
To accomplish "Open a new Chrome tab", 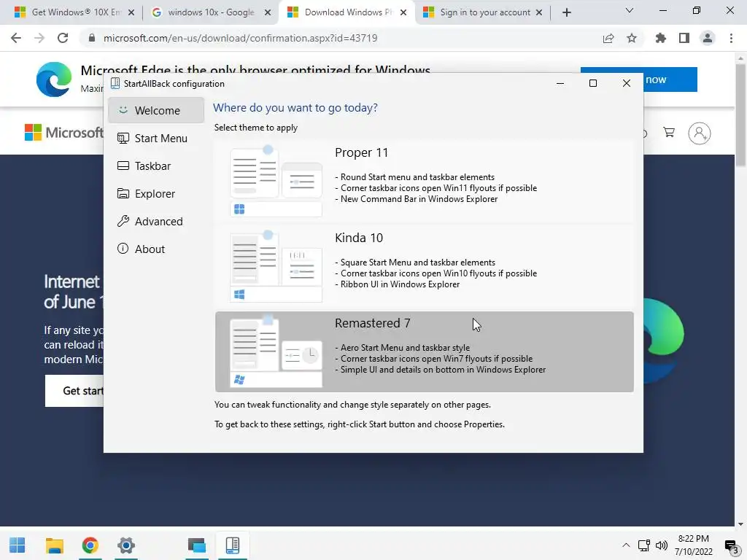I will coord(566,13).
